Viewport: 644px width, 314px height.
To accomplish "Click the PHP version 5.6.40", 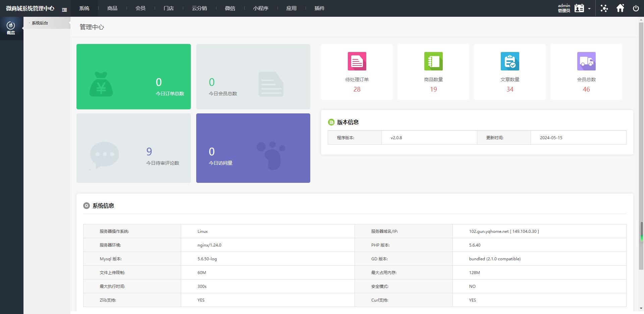I will click(475, 245).
